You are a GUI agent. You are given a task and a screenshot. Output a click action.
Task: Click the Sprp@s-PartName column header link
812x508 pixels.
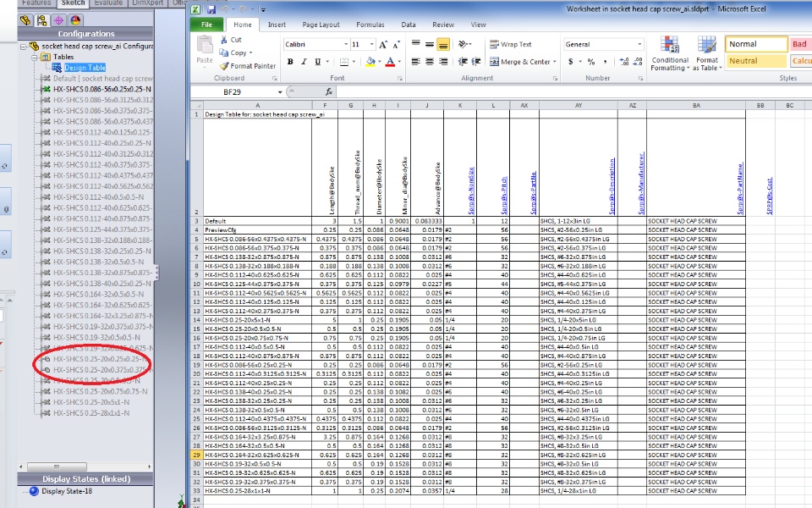point(740,188)
